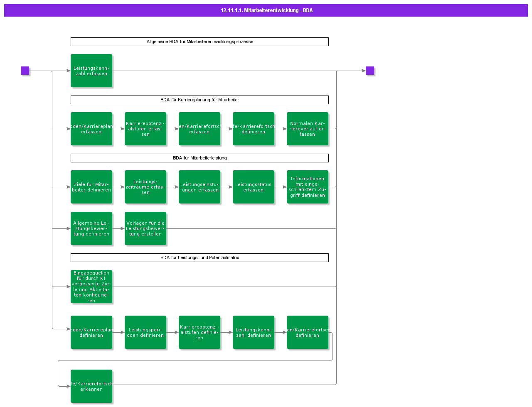Open the 'Vorlagen für die Leistungsbewertung erstellen' step

(145, 228)
